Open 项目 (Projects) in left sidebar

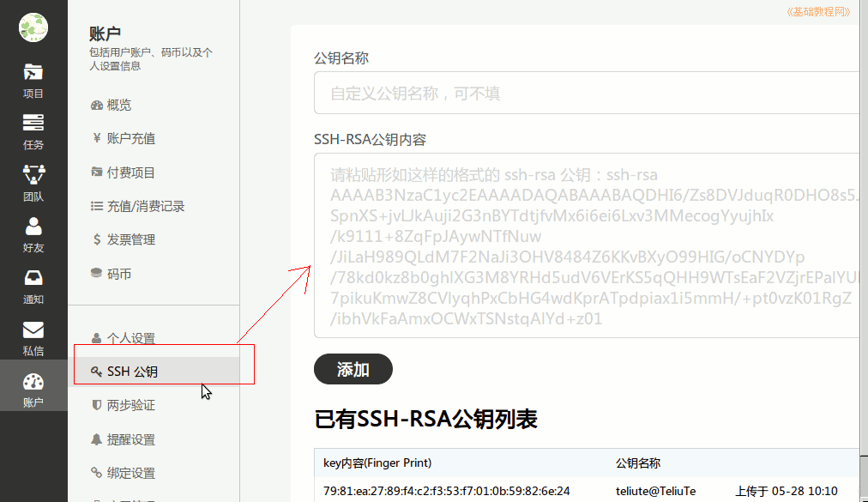33,81
